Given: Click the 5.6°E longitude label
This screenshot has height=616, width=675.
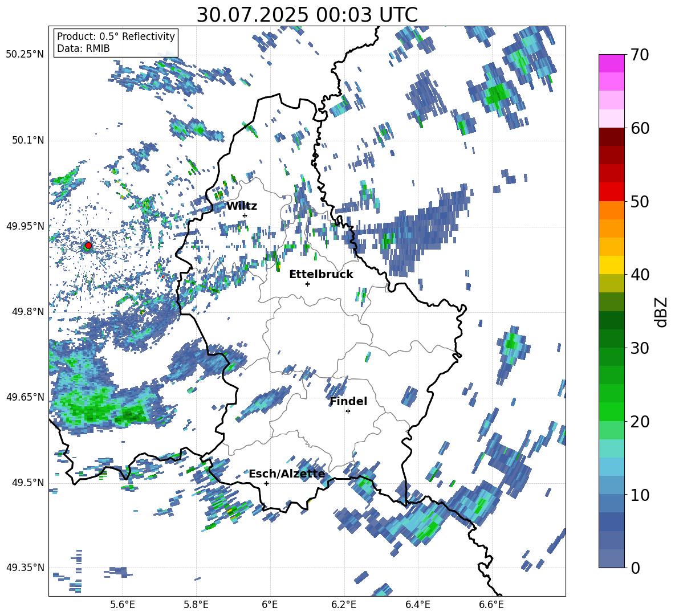Looking at the screenshot, I should pyautogui.click(x=122, y=605).
